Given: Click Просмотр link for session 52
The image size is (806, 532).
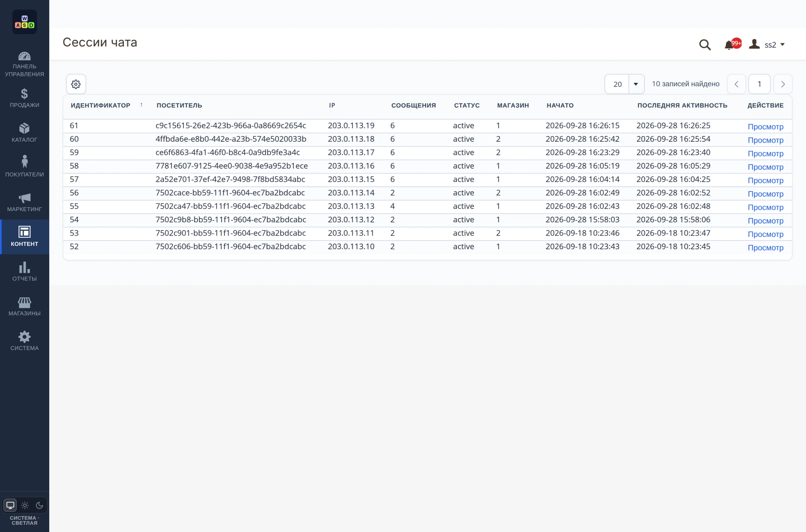Looking at the screenshot, I should point(766,248).
